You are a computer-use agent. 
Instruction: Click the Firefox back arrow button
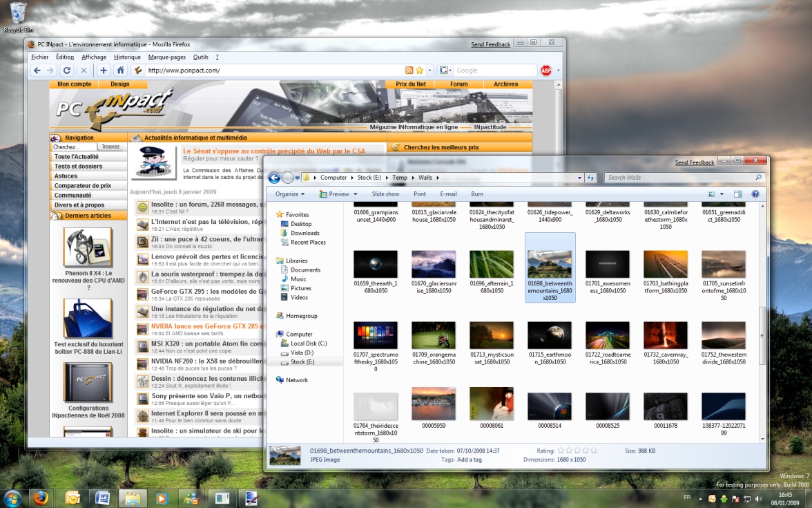(37, 70)
